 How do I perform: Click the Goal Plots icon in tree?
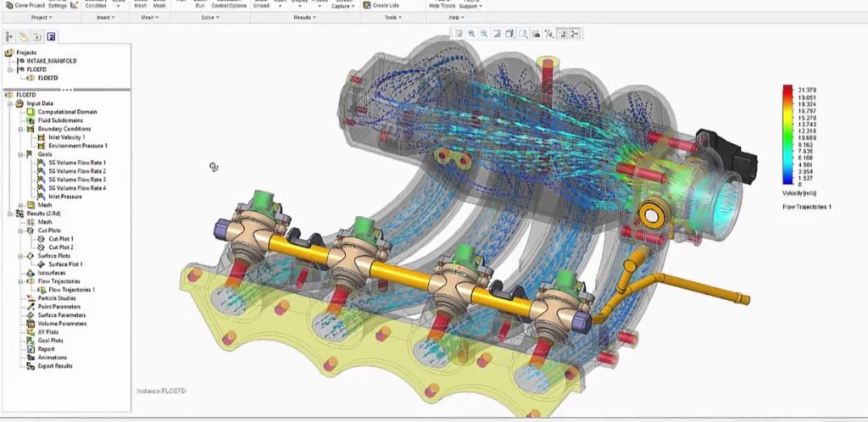coord(31,341)
